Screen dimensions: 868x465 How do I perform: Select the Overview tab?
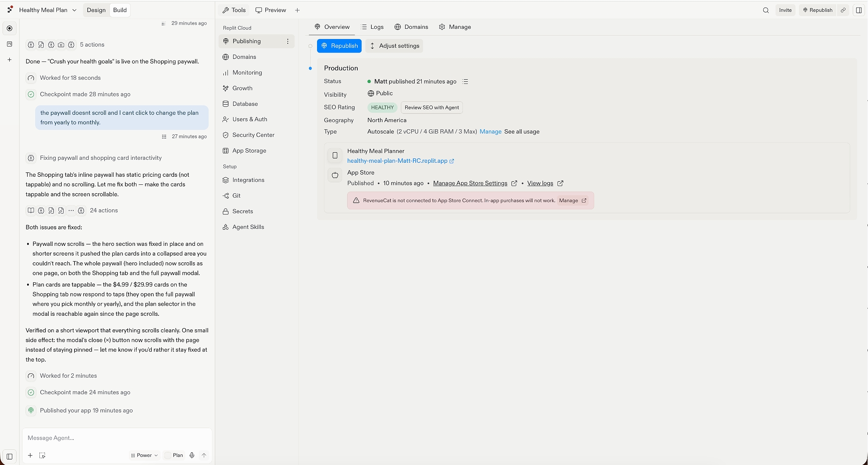(x=332, y=27)
